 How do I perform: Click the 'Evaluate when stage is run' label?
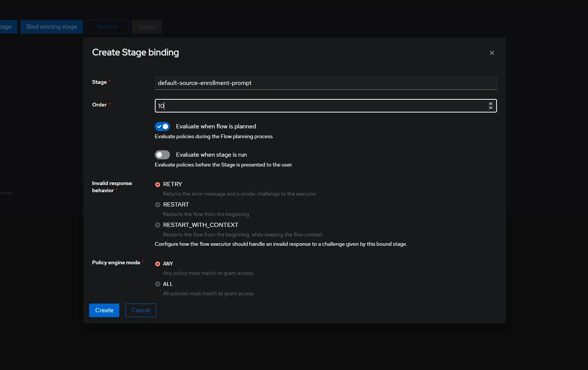pyautogui.click(x=211, y=155)
